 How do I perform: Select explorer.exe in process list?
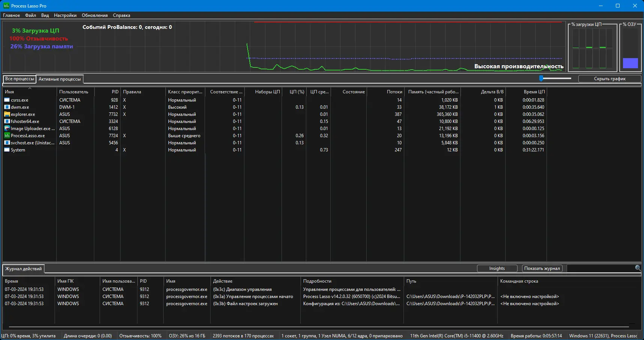coord(23,114)
